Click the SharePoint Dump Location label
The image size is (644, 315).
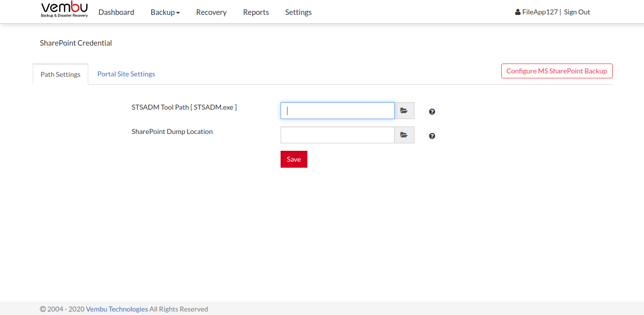coord(172,131)
